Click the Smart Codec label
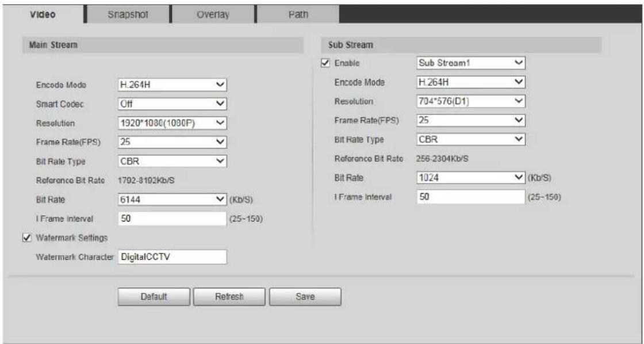 click(x=60, y=104)
